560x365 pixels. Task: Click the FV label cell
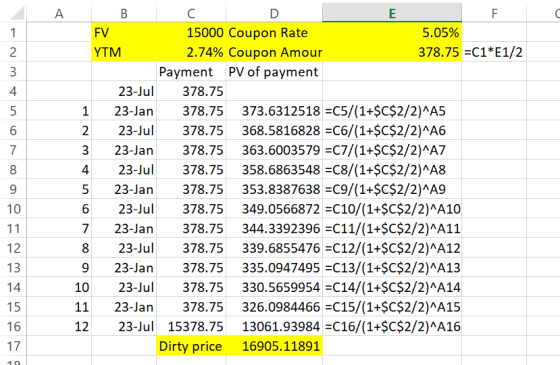tap(124, 32)
